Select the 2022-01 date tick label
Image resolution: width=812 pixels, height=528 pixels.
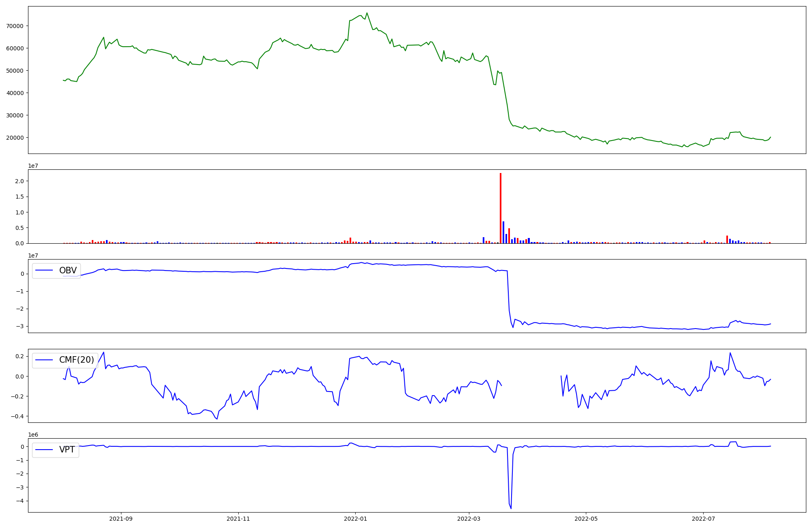pyautogui.click(x=355, y=519)
